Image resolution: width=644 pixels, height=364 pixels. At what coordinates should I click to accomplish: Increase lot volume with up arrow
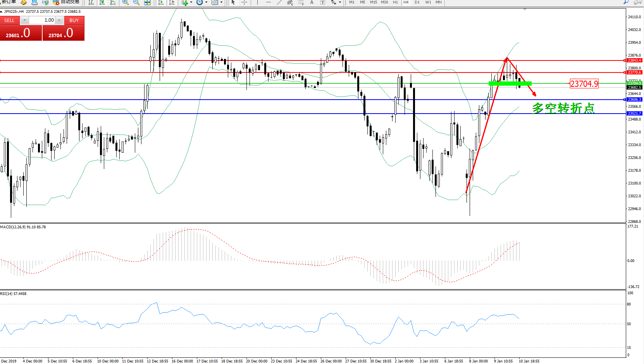(x=59, y=21)
